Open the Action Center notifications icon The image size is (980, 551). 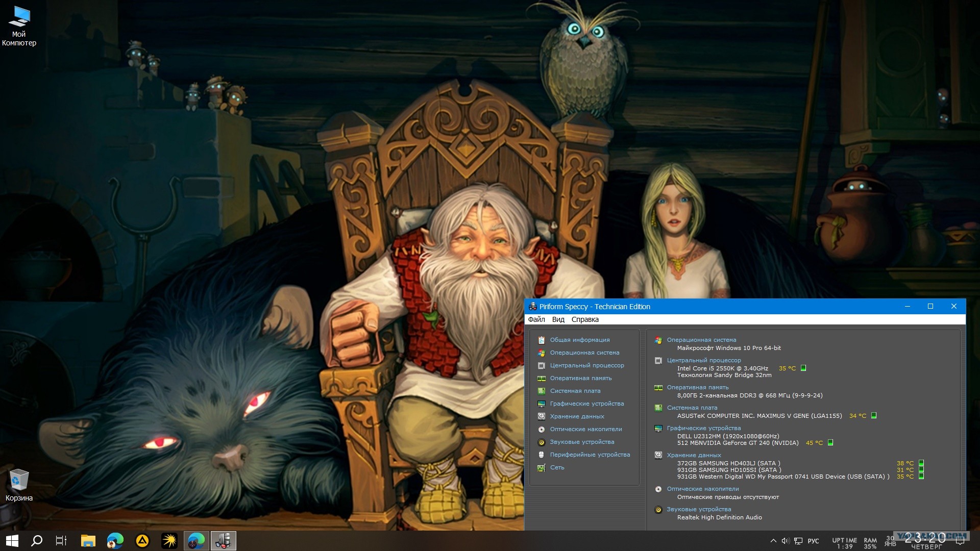click(960, 541)
